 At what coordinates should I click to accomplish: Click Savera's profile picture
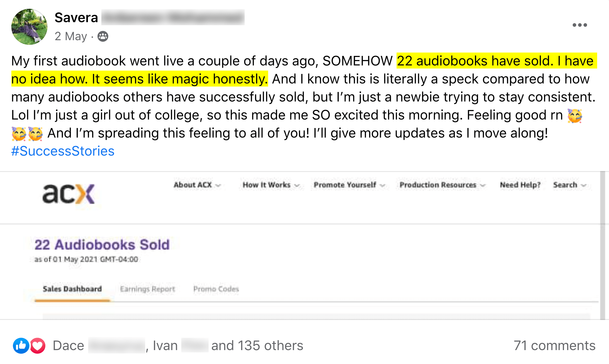coord(29,27)
